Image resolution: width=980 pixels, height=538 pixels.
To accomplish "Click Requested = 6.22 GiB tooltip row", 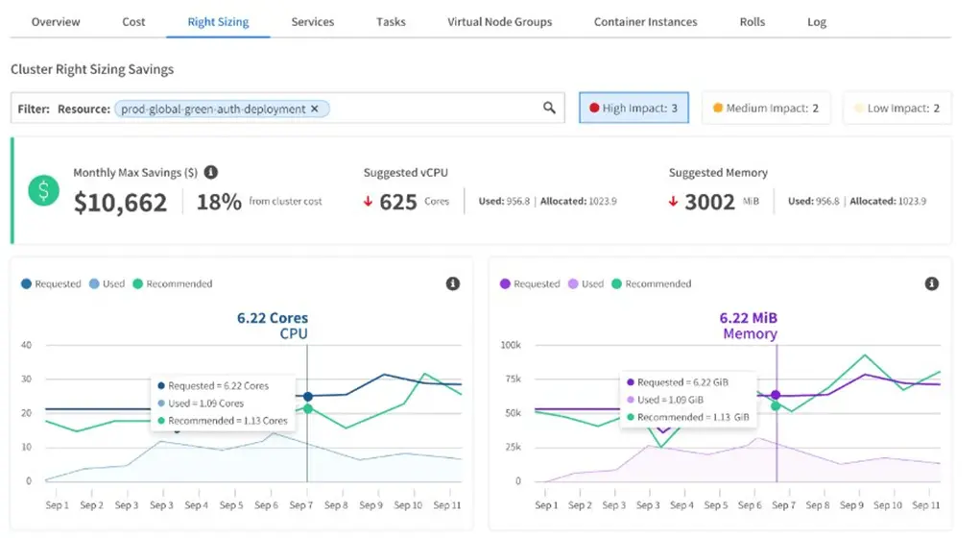I will [x=679, y=381].
